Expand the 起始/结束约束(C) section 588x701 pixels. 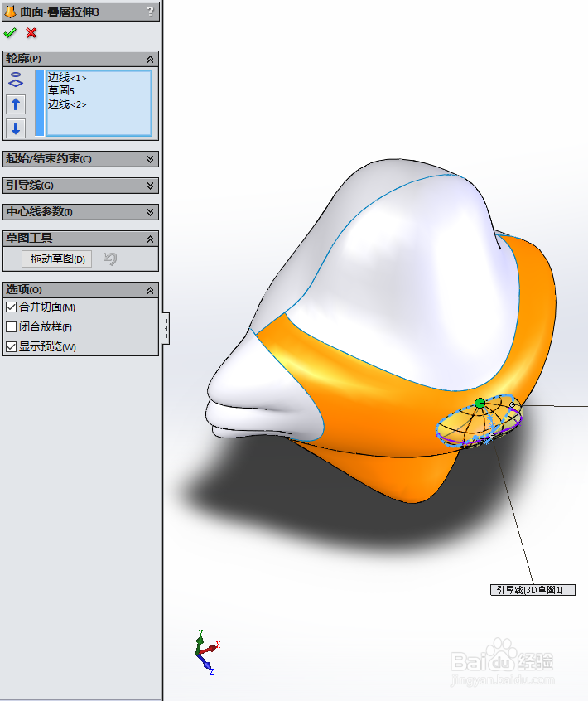[150, 159]
